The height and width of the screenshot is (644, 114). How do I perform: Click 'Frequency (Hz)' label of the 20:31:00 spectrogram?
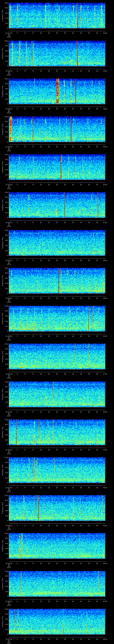pos(3,16)
